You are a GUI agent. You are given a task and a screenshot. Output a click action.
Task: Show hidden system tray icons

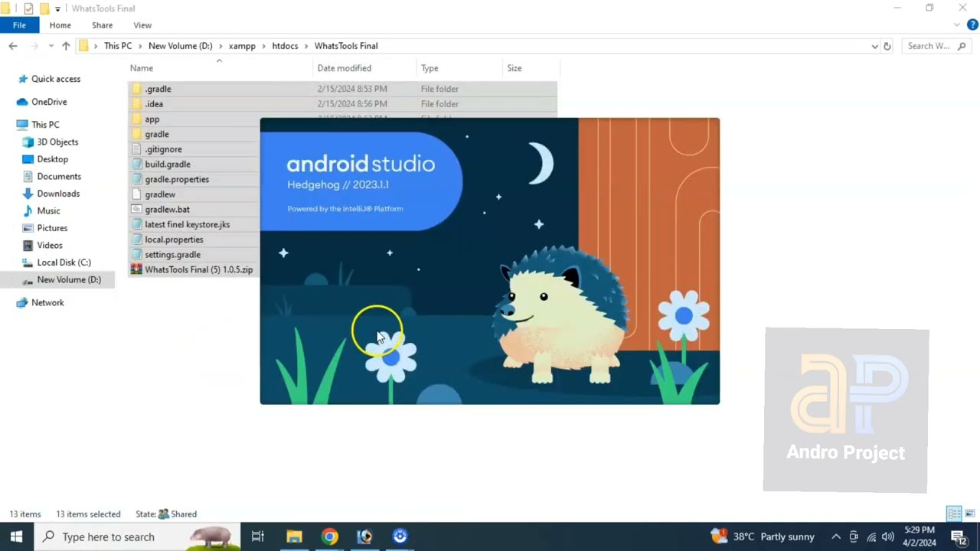pyautogui.click(x=836, y=536)
